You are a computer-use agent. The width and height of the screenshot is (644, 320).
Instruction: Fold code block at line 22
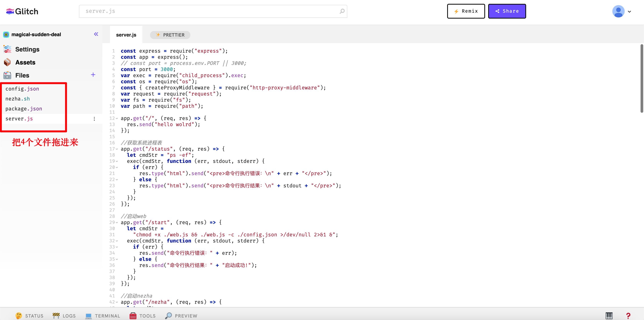[x=117, y=180]
